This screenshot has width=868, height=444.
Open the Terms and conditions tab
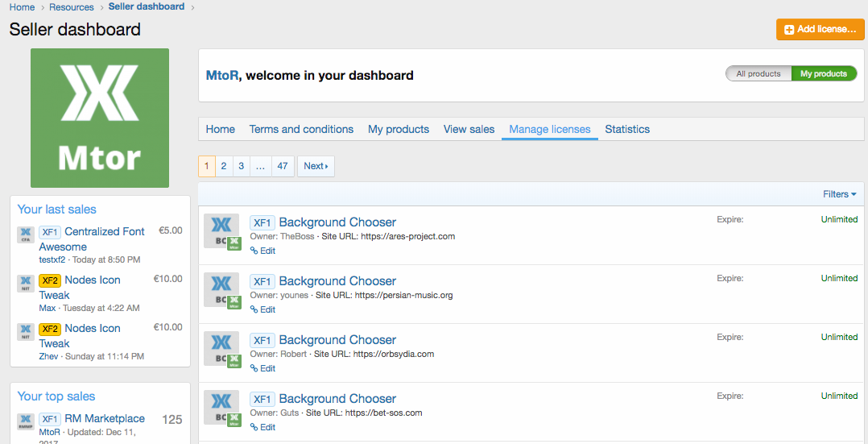click(x=301, y=129)
